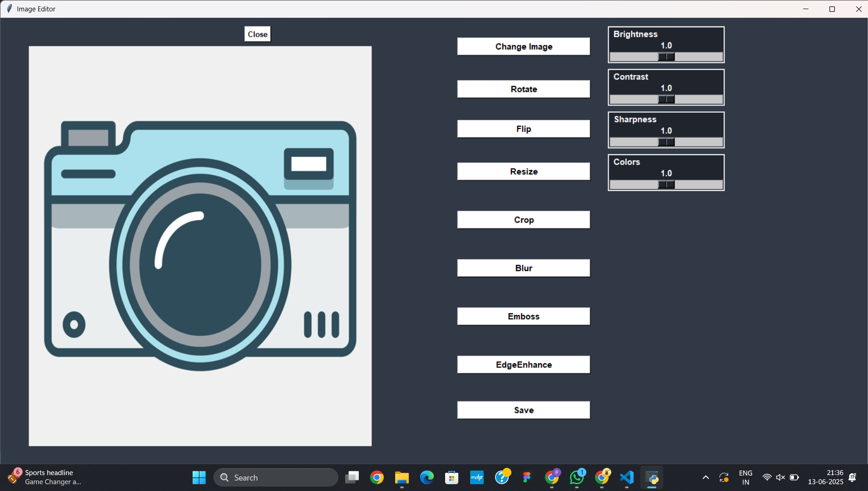
Task: Click the Sharpness slider handle
Action: (x=666, y=142)
